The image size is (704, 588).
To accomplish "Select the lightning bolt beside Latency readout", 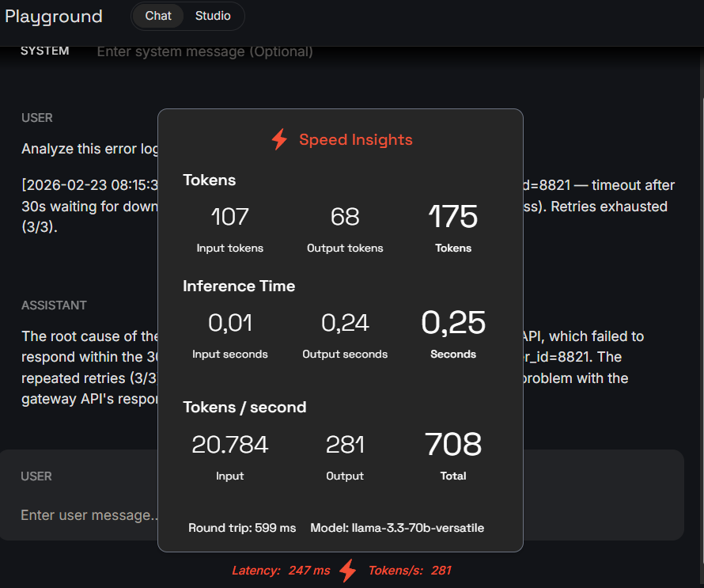I will [x=348, y=571].
